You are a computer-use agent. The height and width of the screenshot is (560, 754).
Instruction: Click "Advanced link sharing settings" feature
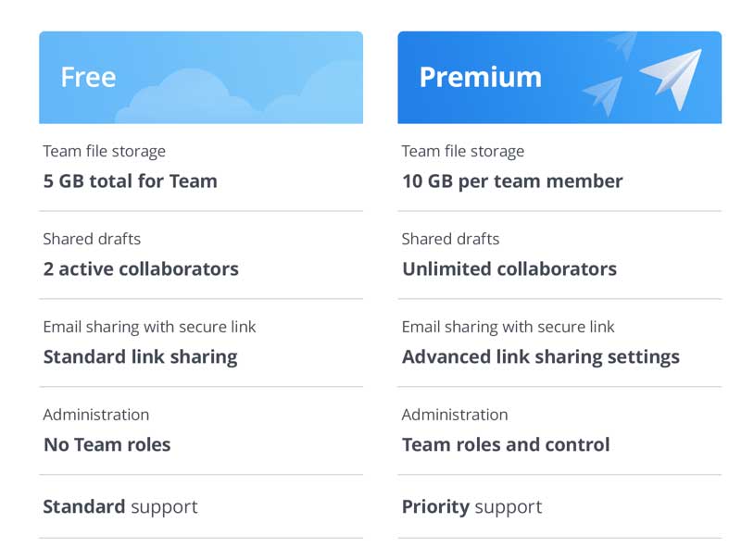(541, 357)
